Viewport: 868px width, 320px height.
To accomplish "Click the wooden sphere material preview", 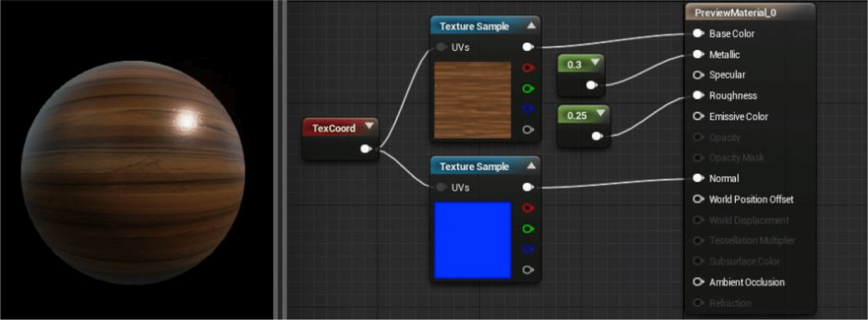I will [133, 172].
